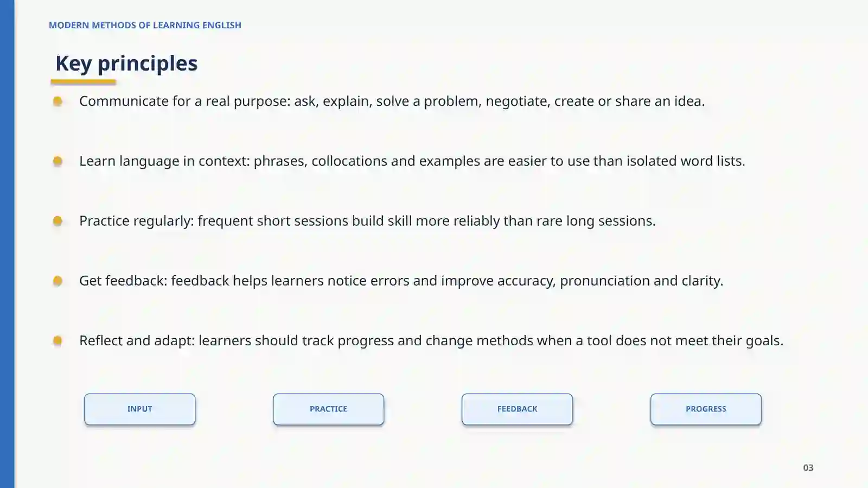
Task: Click the bullet beside Practice regularly
Action: (58, 221)
